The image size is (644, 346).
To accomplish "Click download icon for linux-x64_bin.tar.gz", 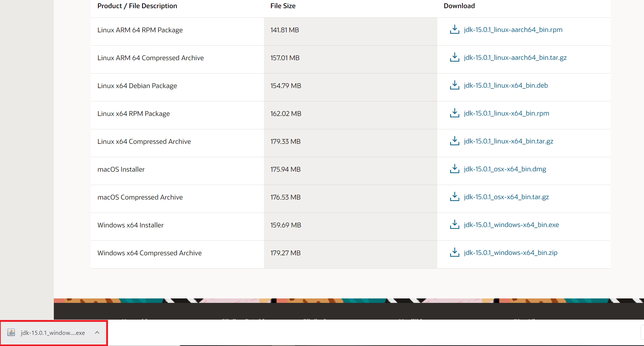I will click(x=454, y=141).
